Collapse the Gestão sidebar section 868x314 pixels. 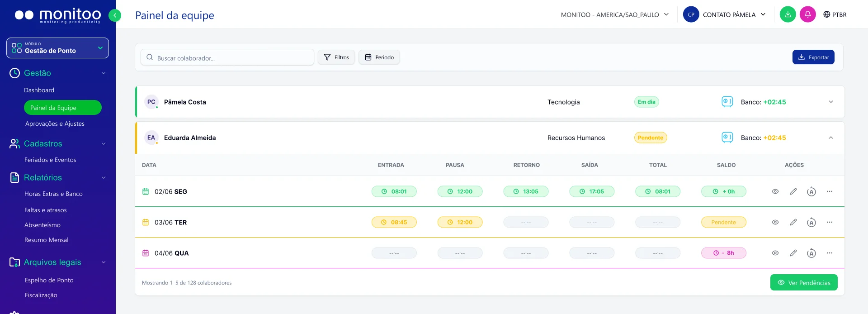pyautogui.click(x=104, y=73)
